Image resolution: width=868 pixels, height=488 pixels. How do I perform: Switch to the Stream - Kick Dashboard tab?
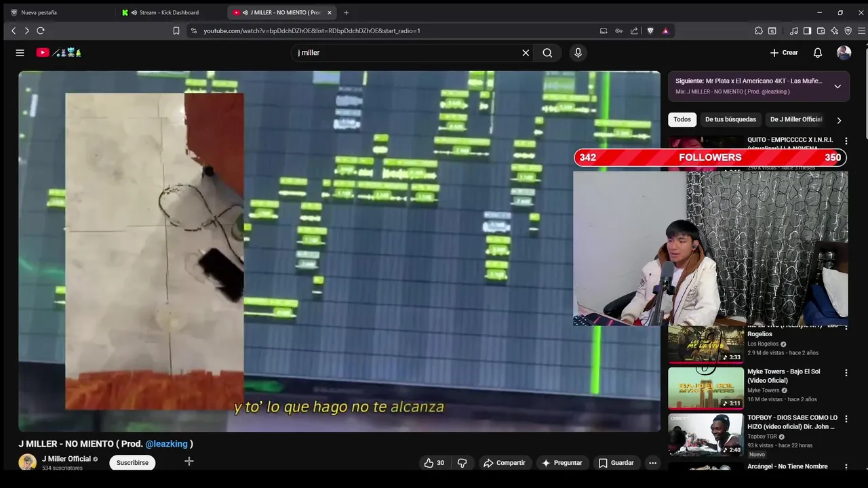[170, 12]
